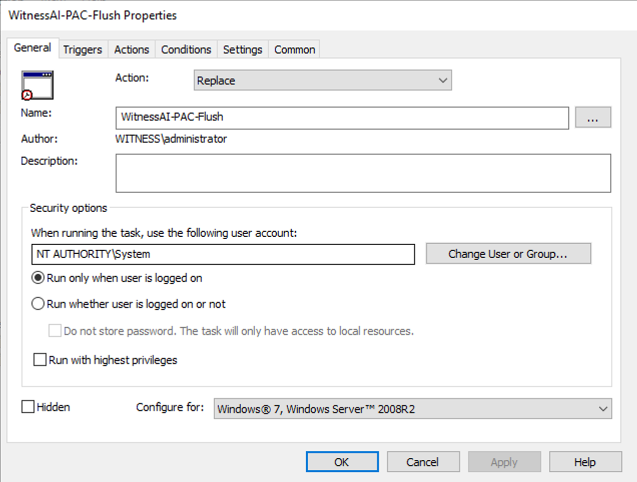Switch to the Settings tab
Screen dimensions: 637x482
tap(242, 49)
